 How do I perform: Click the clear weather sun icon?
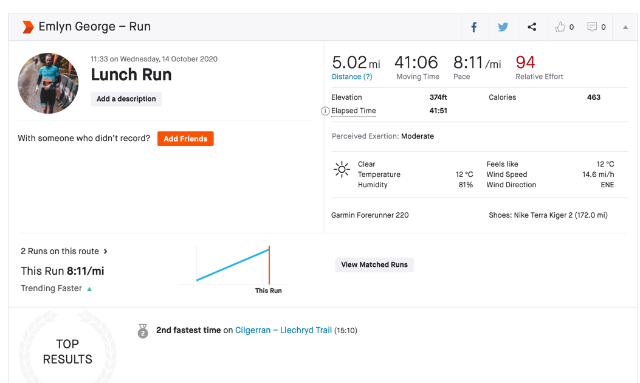[342, 169]
